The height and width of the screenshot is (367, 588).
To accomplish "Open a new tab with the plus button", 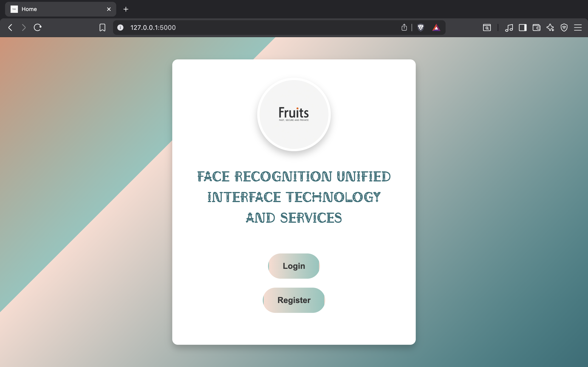I will pos(126,9).
